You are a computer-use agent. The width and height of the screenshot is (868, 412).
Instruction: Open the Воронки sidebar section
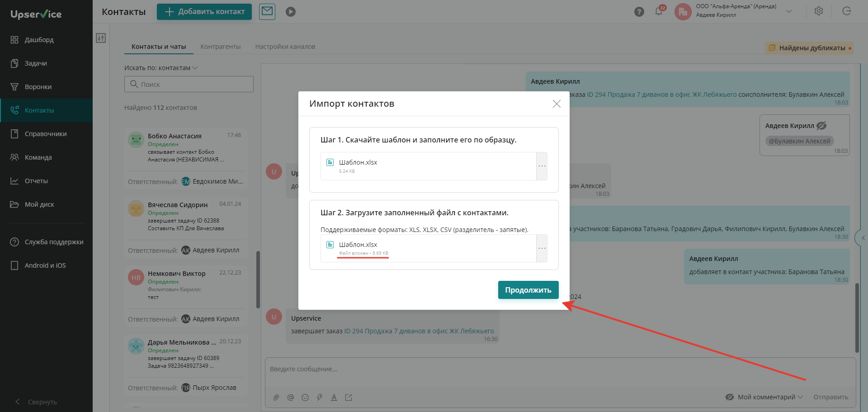pos(46,87)
